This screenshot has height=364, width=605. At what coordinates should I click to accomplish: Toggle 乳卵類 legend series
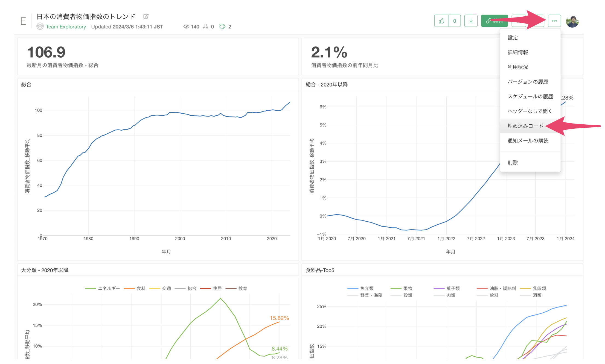(533, 288)
